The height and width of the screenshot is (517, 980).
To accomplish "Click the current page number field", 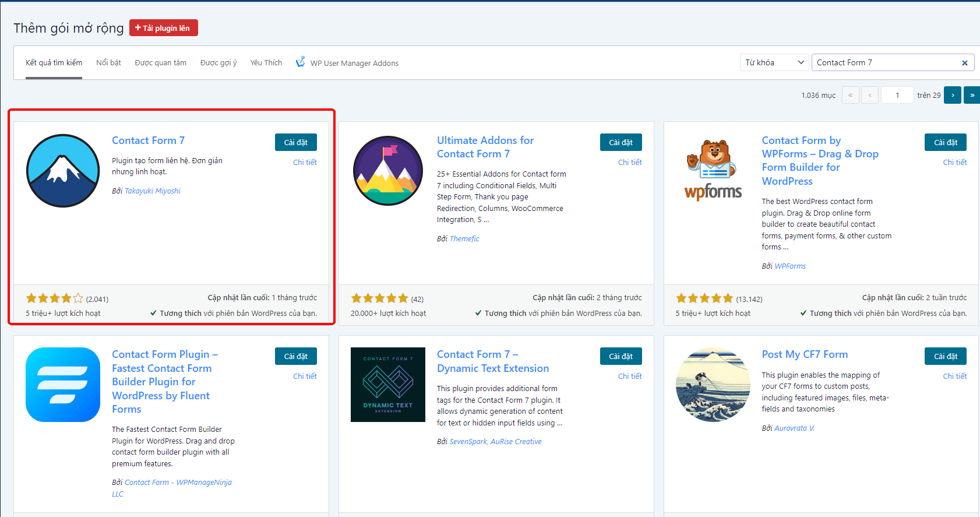I will [897, 95].
